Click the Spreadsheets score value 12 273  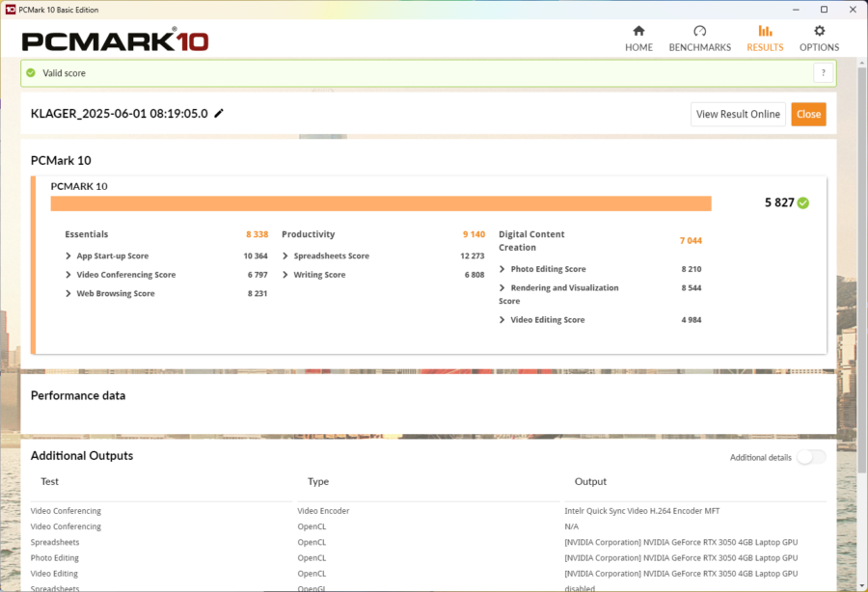click(473, 256)
